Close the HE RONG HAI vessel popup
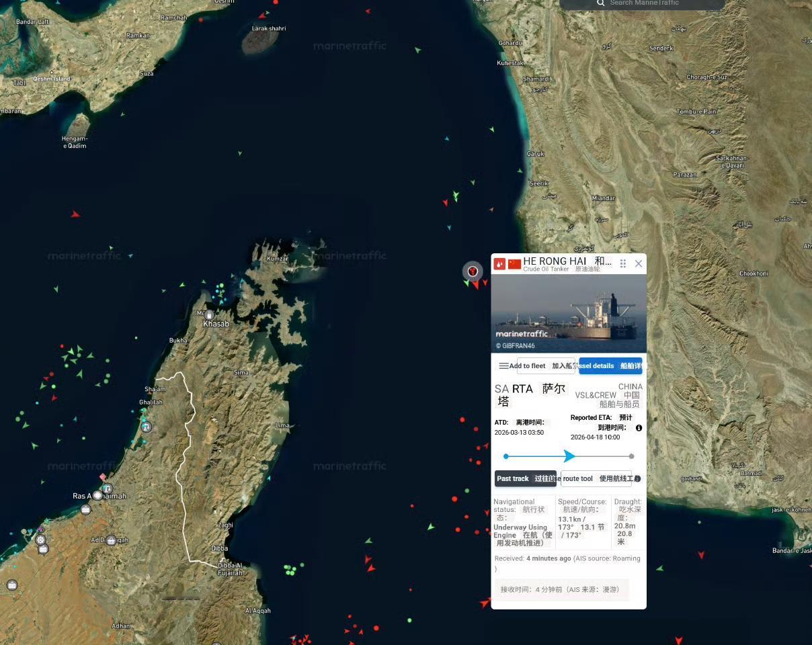812x645 pixels. (639, 264)
